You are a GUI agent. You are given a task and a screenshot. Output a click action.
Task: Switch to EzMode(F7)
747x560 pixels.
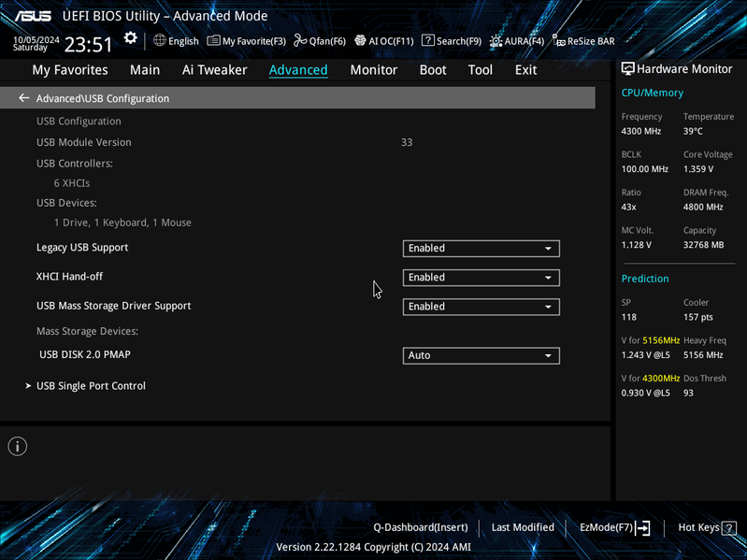pyautogui.click(x=614, y=527)
